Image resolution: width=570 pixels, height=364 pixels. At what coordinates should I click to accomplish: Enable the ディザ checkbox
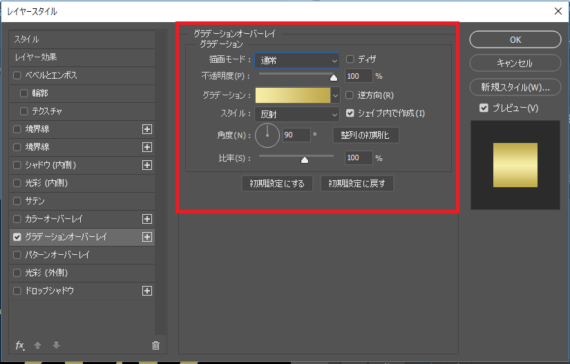pos(350,59)
